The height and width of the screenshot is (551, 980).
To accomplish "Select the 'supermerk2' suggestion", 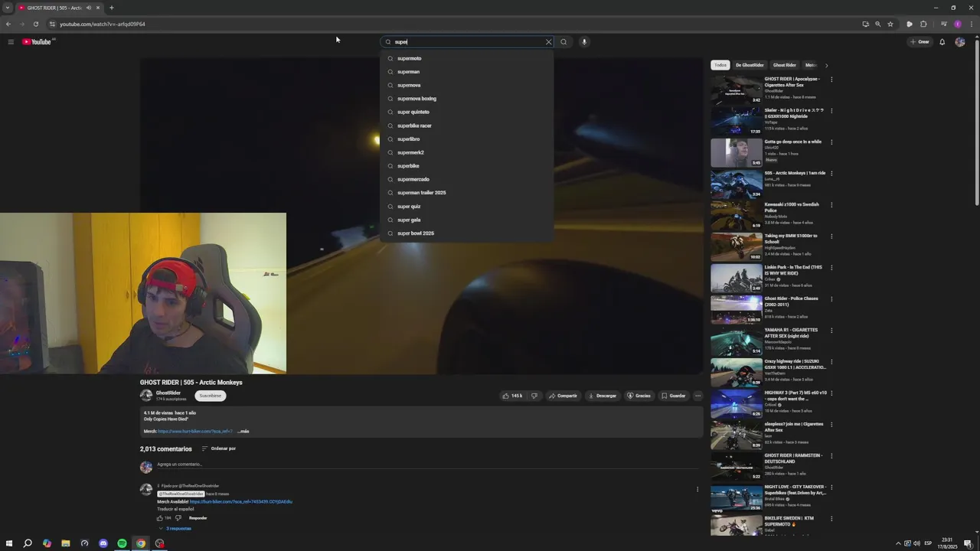I will pos(467,152).
